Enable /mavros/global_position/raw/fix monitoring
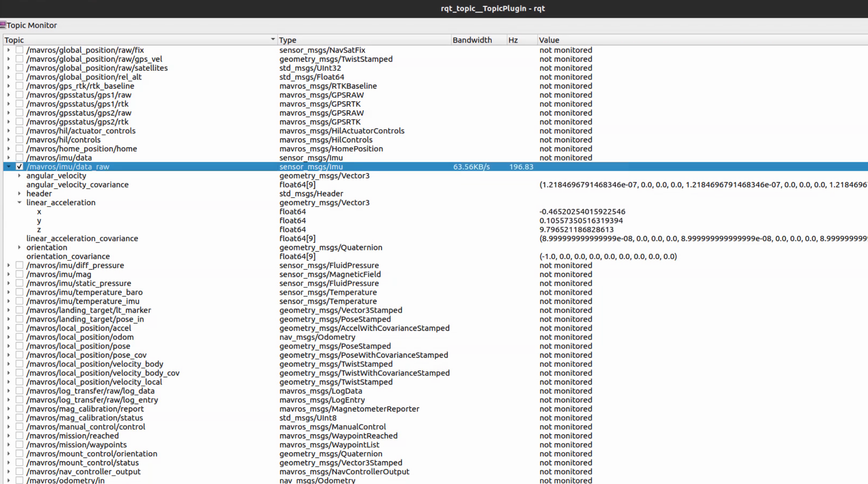The width and height of the screenshot is (868, 484). [x=19, y=50]
